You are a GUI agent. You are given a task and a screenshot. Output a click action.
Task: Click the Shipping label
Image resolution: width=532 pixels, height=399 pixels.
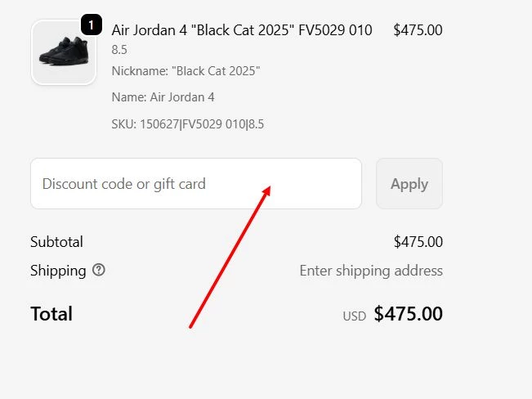pos(58,271)
